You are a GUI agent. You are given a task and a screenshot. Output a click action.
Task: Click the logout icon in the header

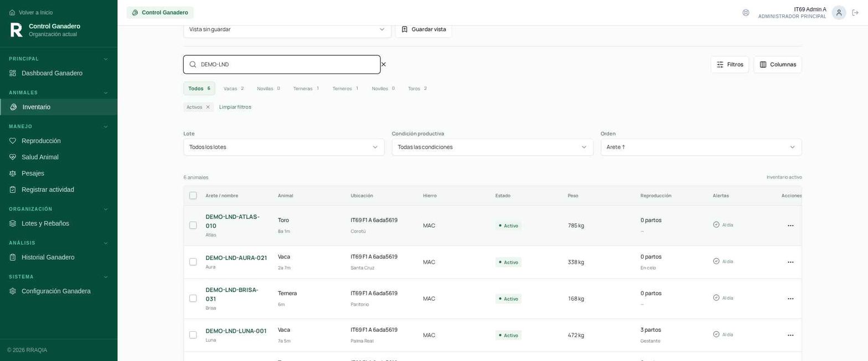click(x=855, y=13)
